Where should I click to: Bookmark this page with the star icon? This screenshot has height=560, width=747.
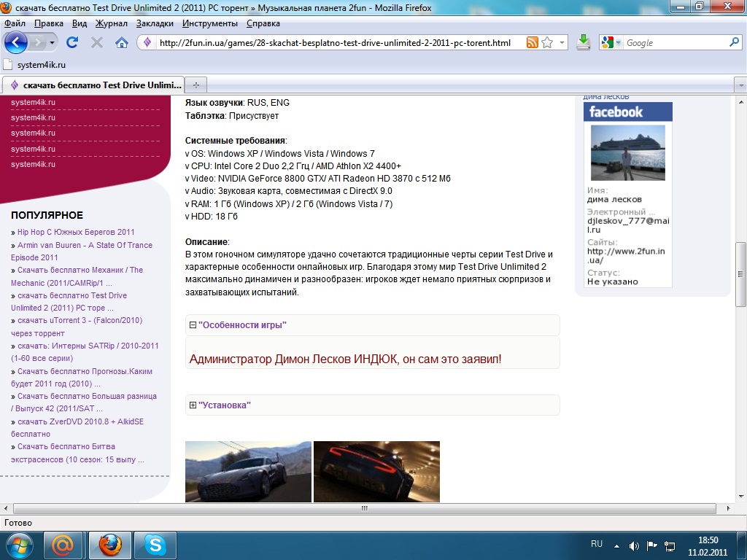click(x=547, y=42)
